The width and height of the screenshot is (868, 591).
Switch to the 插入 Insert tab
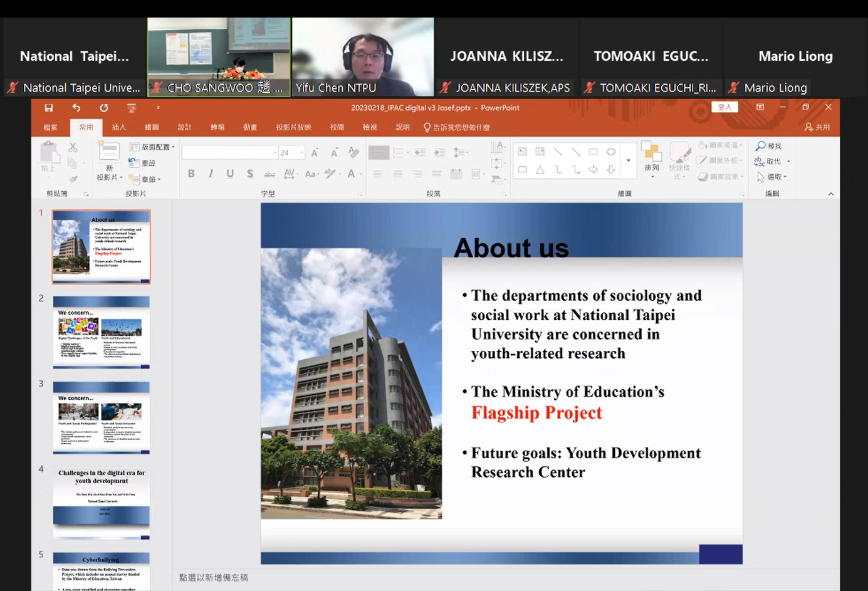click(119, 127)
